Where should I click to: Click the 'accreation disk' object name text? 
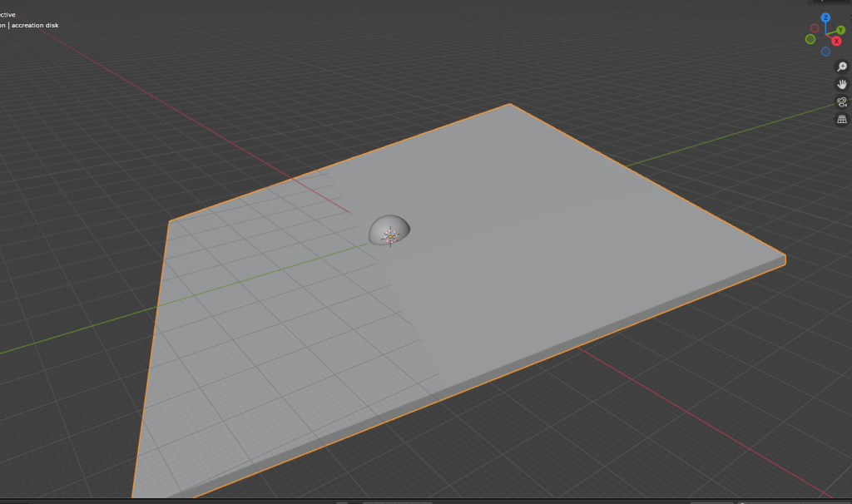point(35,25)
